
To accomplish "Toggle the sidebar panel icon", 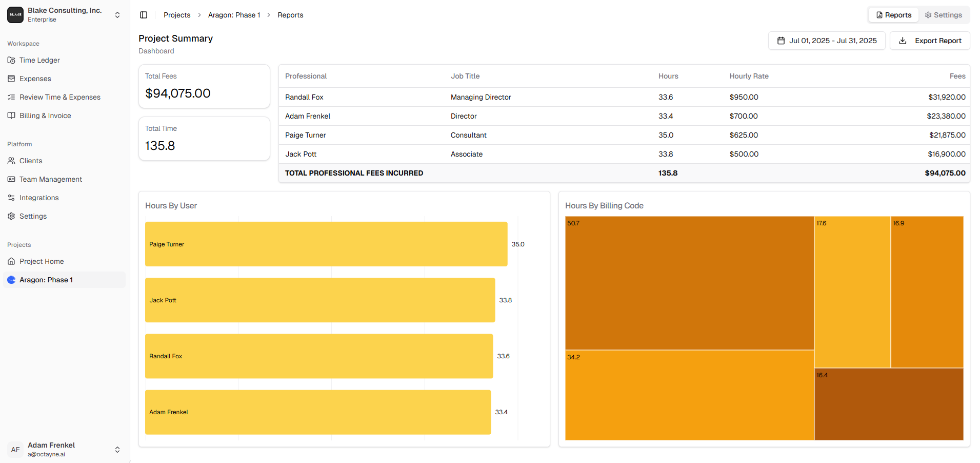I will click(x=144, y=15).
